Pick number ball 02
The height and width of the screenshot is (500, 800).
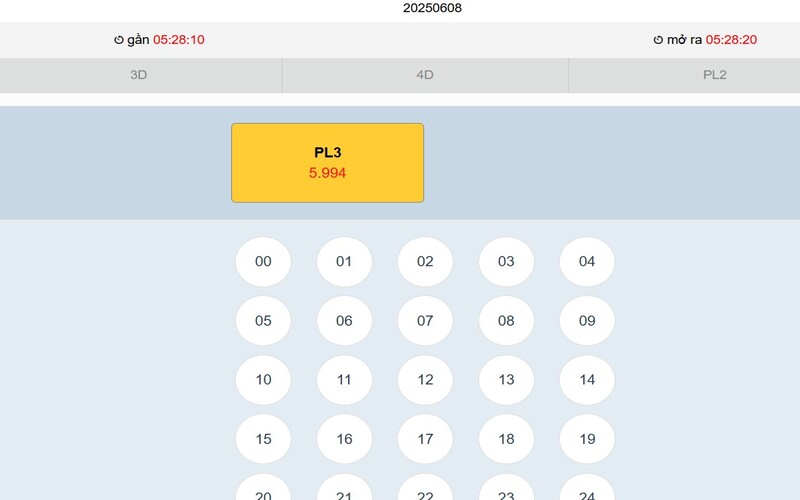pyautogui.click(x=425, y=262)
